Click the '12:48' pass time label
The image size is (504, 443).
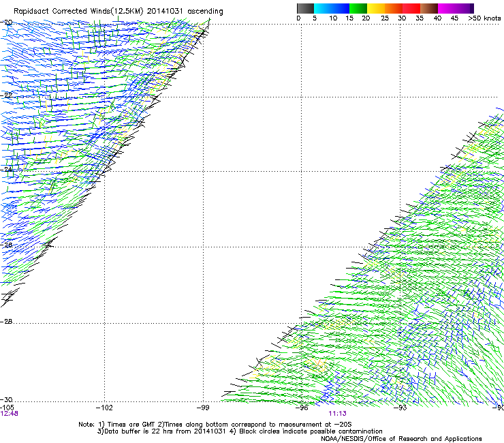[9, 414]
